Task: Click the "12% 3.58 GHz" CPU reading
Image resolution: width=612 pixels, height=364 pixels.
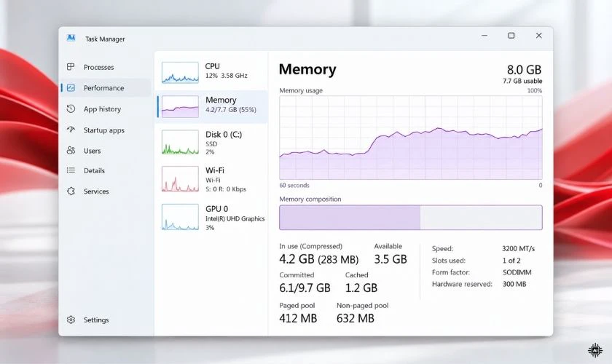Action: (227, 76)
